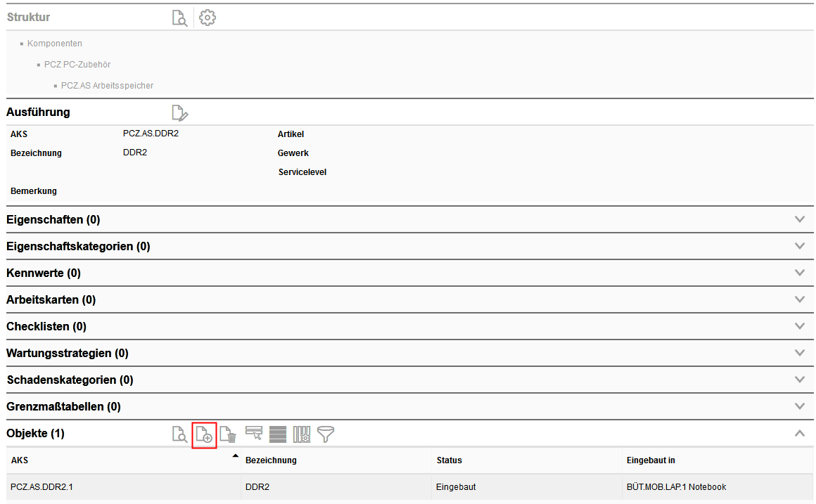Image resolution: width=816 pixels, height=504 pixels.
Task: Expand the Wartungsstrategien section
Action: (799, 353)
